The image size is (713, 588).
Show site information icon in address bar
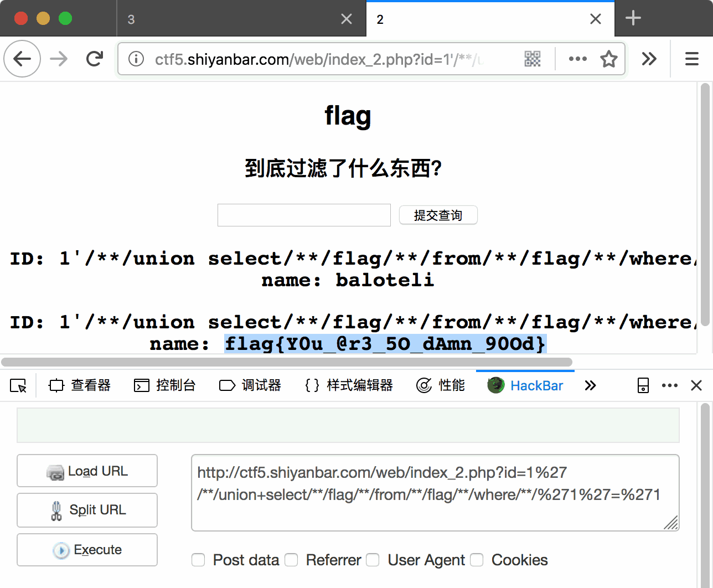(136, 59)
